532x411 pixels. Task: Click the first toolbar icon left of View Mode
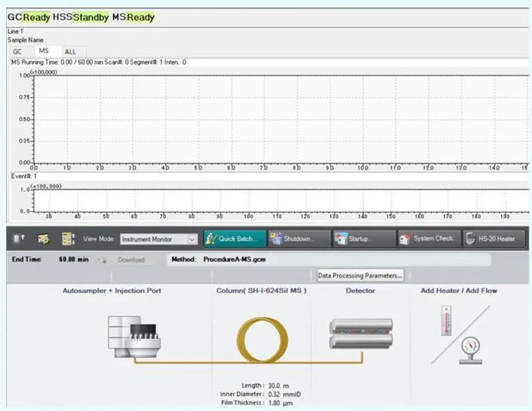(18, 238)
